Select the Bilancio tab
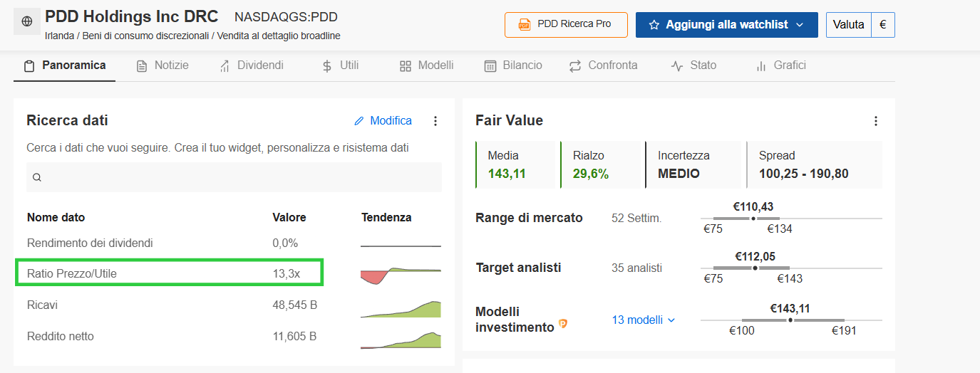 (x=513, y=65)
